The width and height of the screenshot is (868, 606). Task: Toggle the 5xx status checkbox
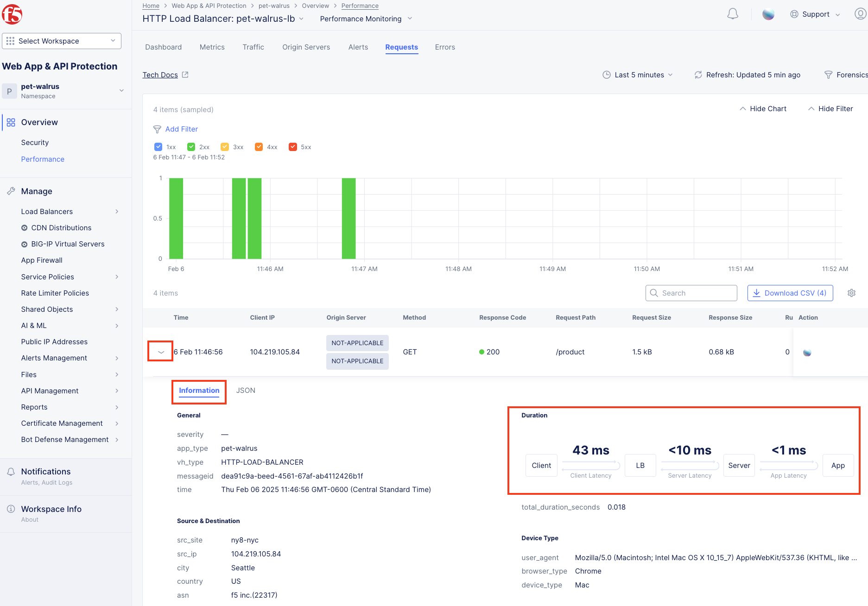(x=292, y=147)
